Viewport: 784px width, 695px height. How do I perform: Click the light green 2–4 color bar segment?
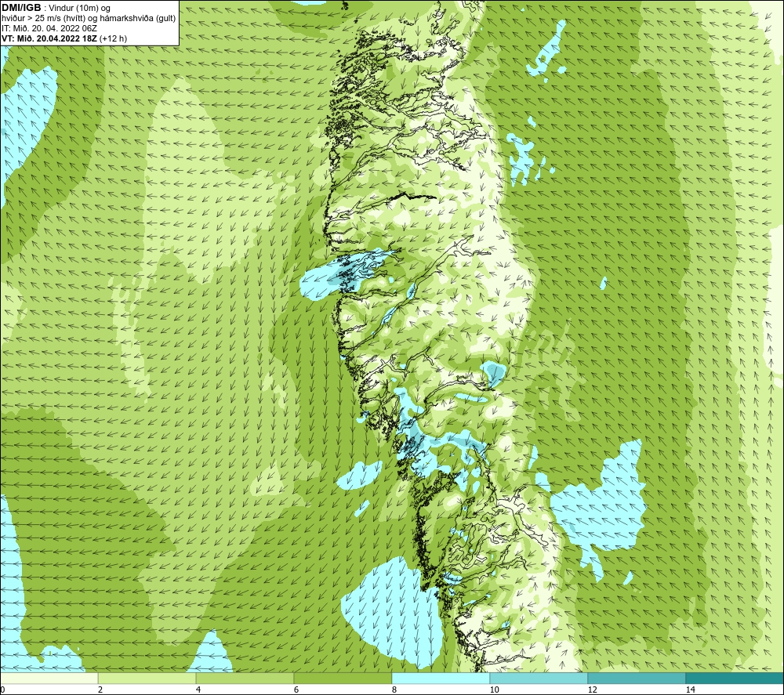[147, 678]
